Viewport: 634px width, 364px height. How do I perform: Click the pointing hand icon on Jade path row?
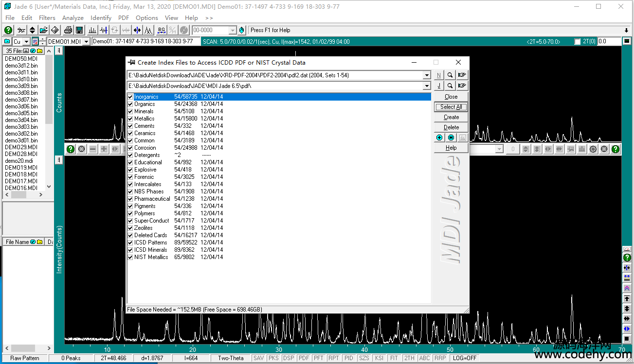pyautogui.click(x=462, y=86)
